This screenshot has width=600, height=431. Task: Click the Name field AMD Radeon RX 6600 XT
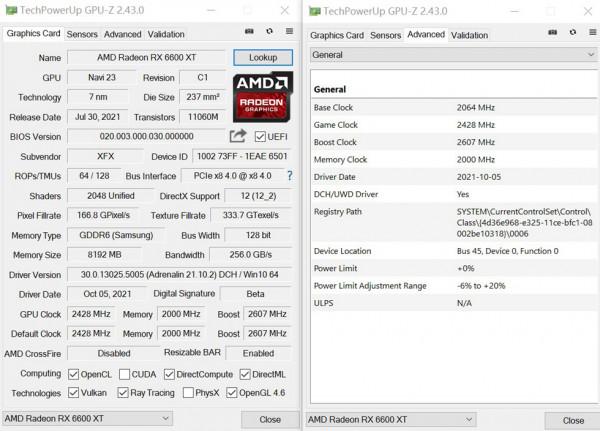146,57
